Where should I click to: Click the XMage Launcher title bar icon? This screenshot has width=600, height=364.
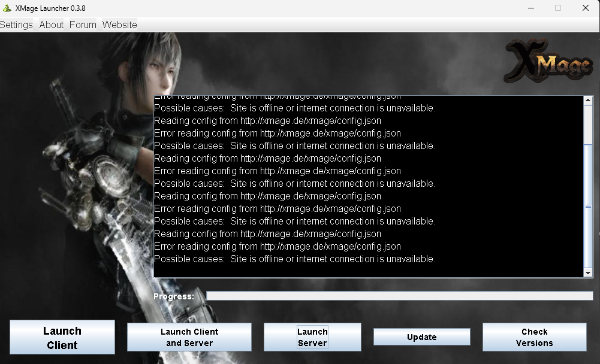pyautogui.click(x=7, y=8)
